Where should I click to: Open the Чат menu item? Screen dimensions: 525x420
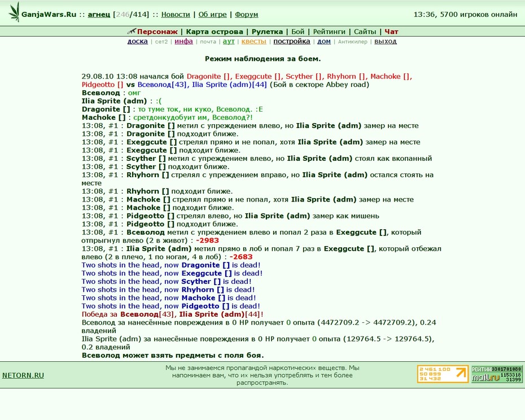click(x=391, y=32)
